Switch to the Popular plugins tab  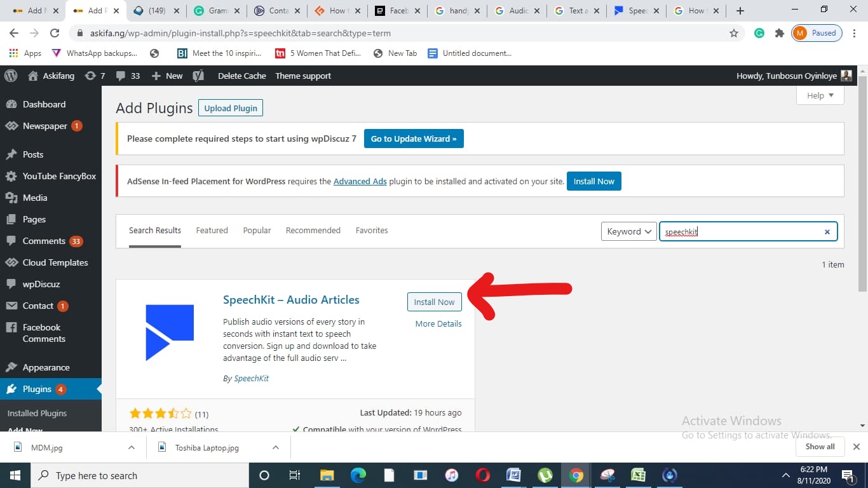[257, 230]
